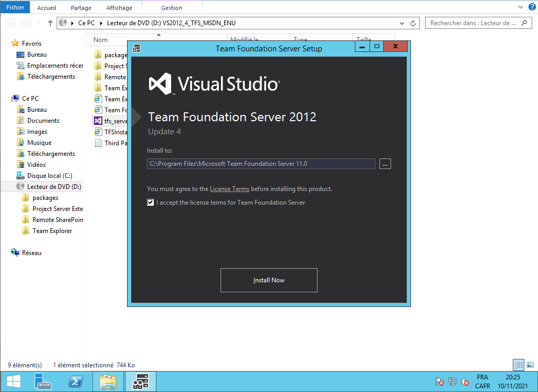This screenshot has height=392, width=538.
Task: Navigate up one folder level arrow
Action: click(50, 23)
